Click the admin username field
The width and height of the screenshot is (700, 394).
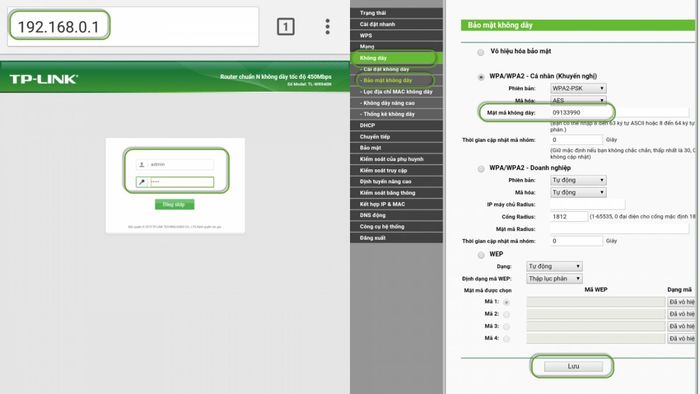click(x=175, y=165)
